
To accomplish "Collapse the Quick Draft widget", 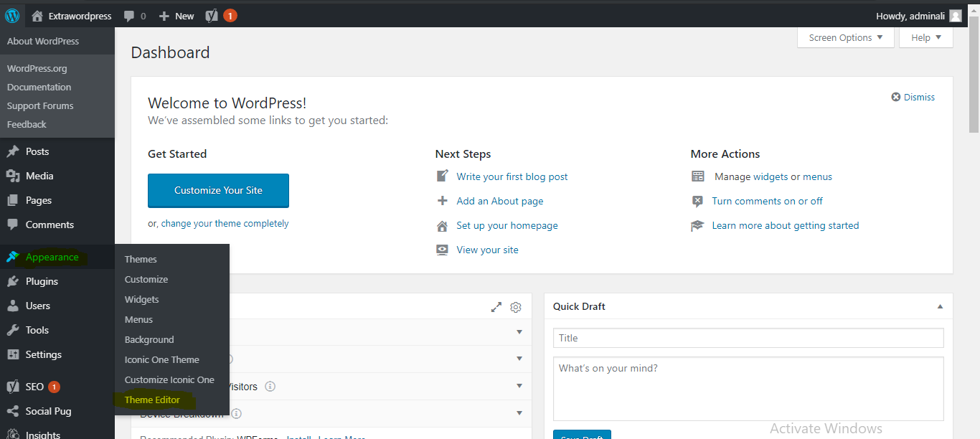I will 940,307.
